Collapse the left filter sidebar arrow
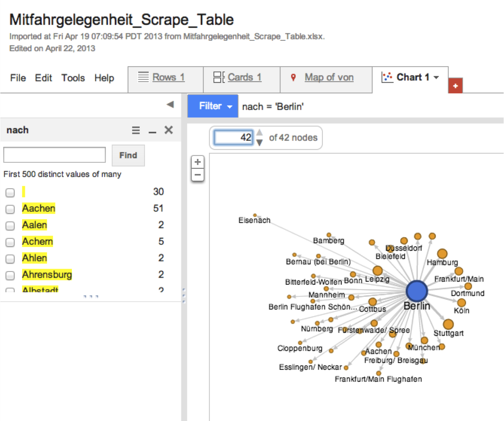The width and height of the screenshot is (504, 421). coord(170,104)
